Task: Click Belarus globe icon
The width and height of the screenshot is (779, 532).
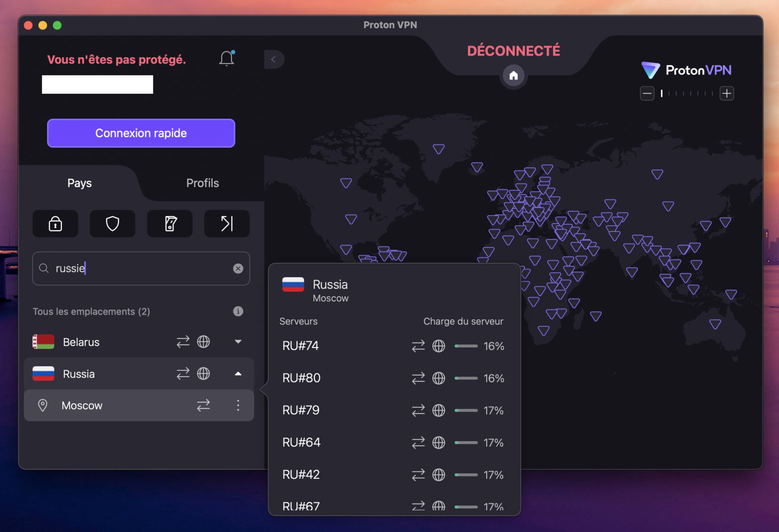Action: [203, 342]
